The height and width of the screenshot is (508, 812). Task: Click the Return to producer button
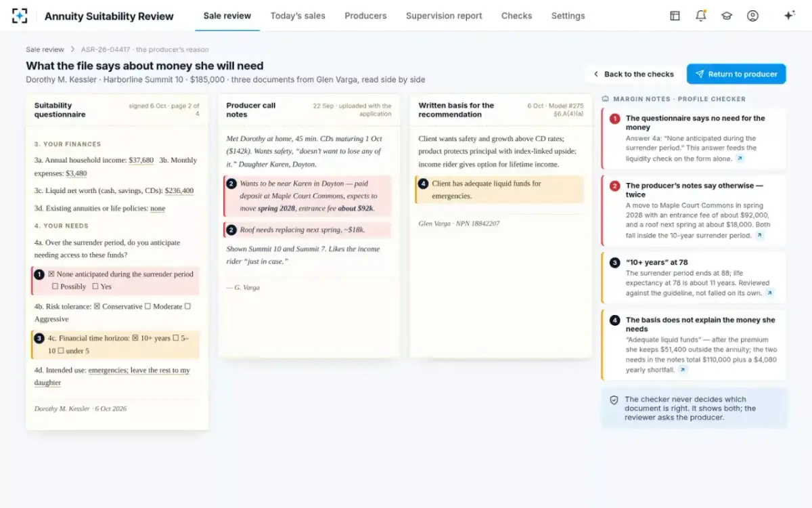click(736, 74)
